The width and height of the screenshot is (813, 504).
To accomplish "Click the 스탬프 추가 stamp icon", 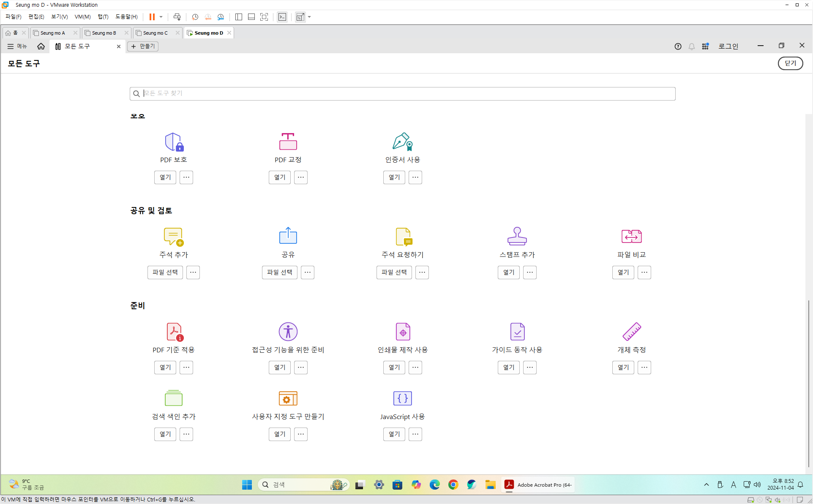I will 517,236.
